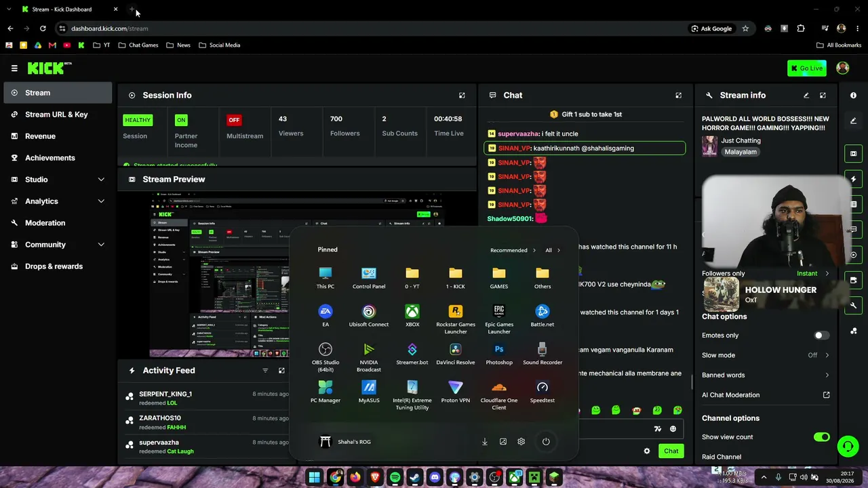Open the Shahal's ROG user profile
The image size is (868, 488).
pyautogui.click(x=346, y=442)
